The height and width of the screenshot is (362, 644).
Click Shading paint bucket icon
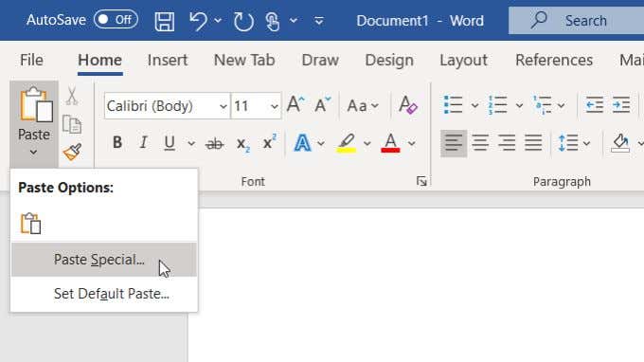coord(620,142)
